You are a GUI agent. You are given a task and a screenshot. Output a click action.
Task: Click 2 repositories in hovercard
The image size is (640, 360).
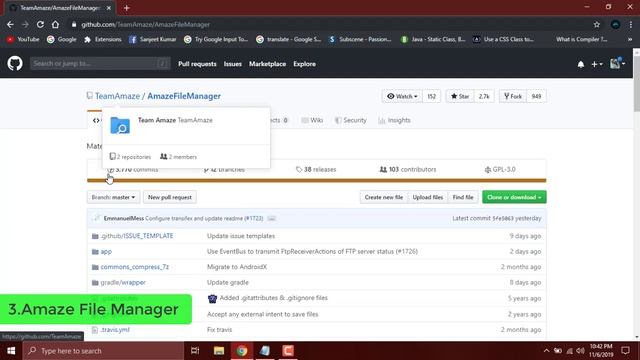coord(130,157)
